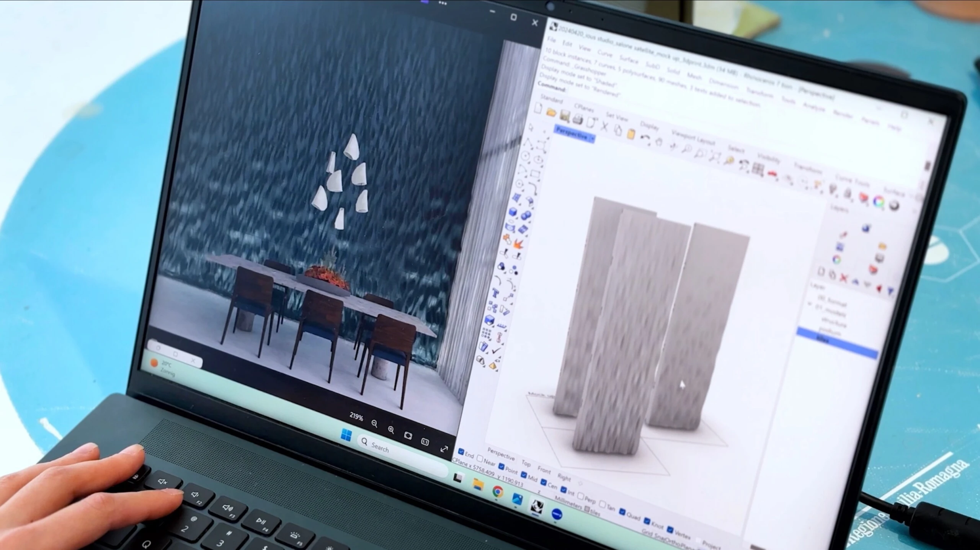
Task: Enable the Near object snap
Action: point(480,459)
